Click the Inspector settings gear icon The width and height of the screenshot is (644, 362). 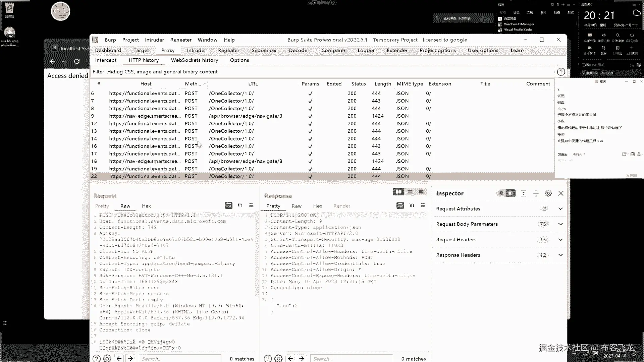point(548,193)
